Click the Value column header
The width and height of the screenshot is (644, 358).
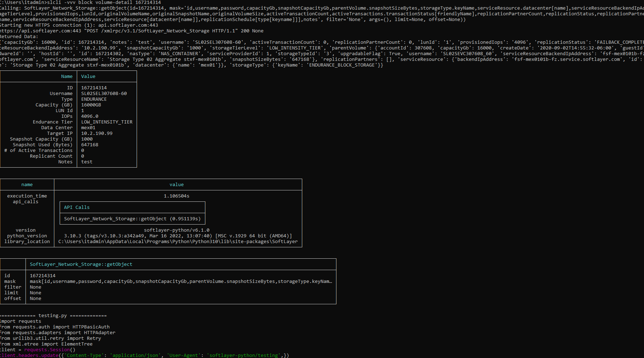(x=88, y=77)
